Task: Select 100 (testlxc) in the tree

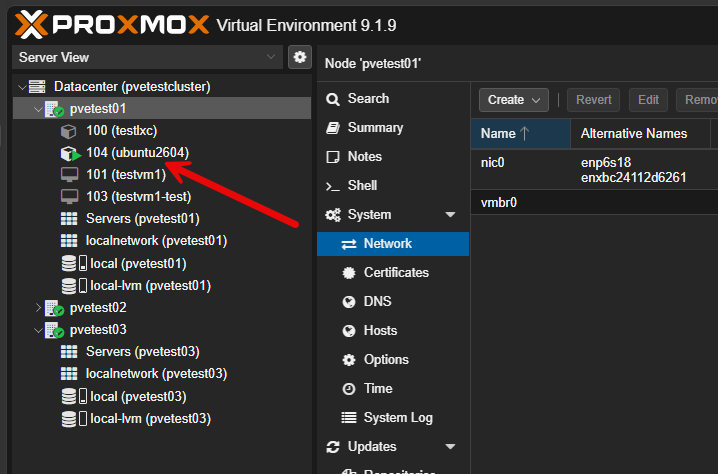Action: tap(121, 131)
